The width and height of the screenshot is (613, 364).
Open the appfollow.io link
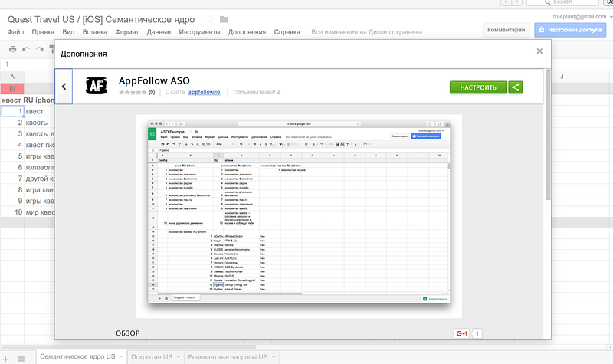point(204,92)
